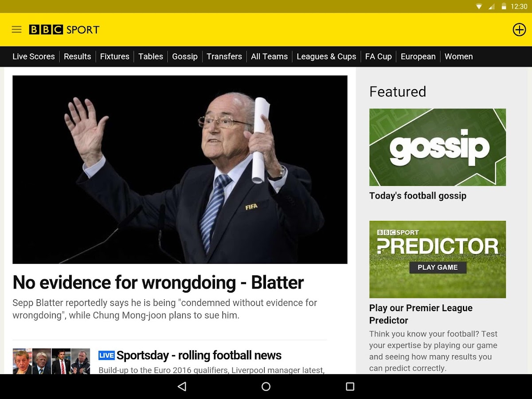The height and width of the screenshot is (399, 532).
Task: Select Leagues & Cups menu item
Action: tap(326, 56)
